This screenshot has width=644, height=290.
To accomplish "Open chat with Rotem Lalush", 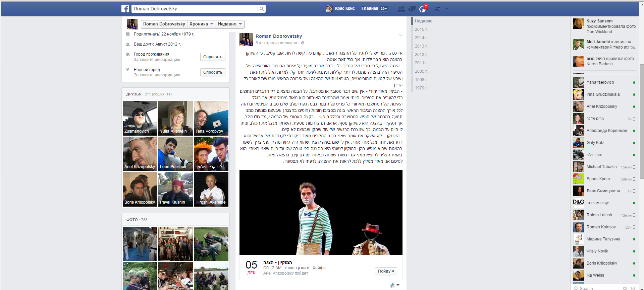I will pos(604,215).
